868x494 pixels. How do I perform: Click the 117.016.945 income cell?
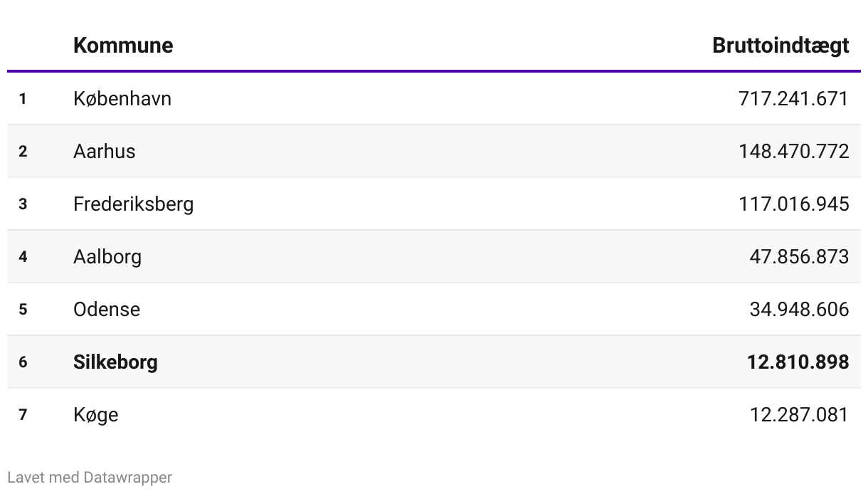[793, 204]
